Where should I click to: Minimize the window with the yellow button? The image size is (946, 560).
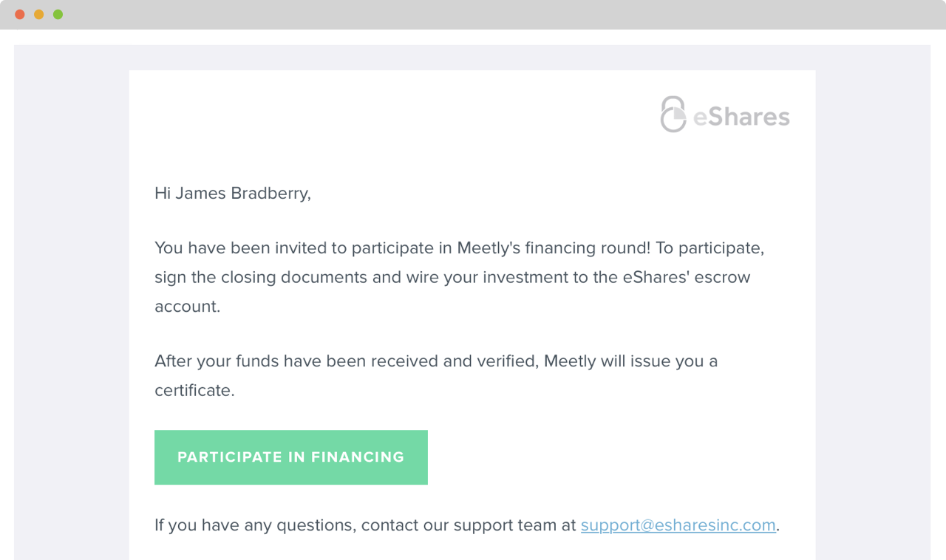tap(39, 15)
